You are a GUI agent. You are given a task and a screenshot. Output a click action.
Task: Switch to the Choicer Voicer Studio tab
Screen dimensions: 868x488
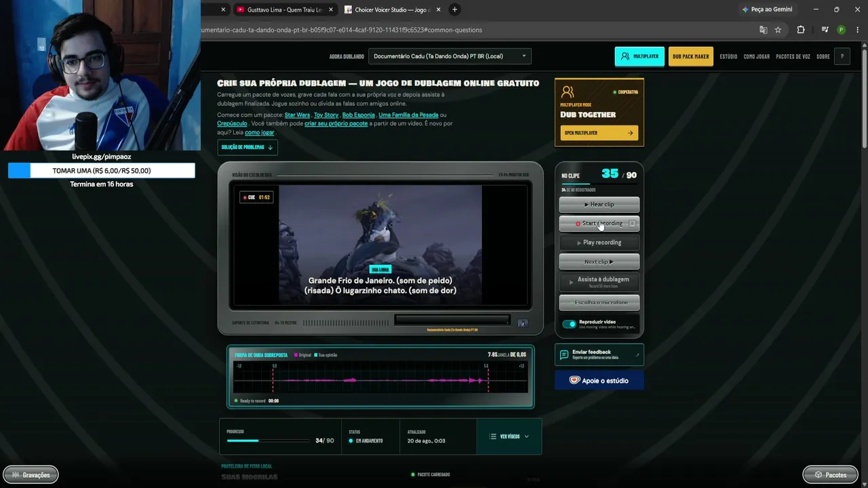click(x=391, y=9)
